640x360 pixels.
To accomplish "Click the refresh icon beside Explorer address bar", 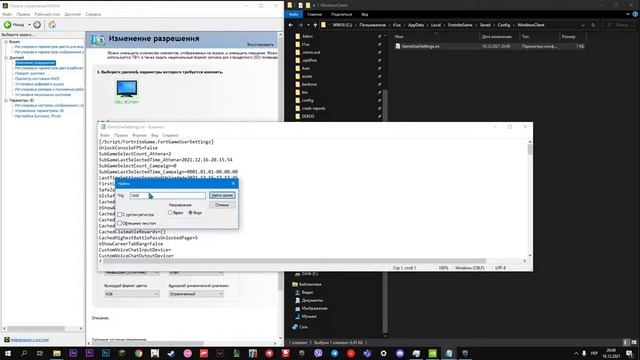I will (593, 25).
